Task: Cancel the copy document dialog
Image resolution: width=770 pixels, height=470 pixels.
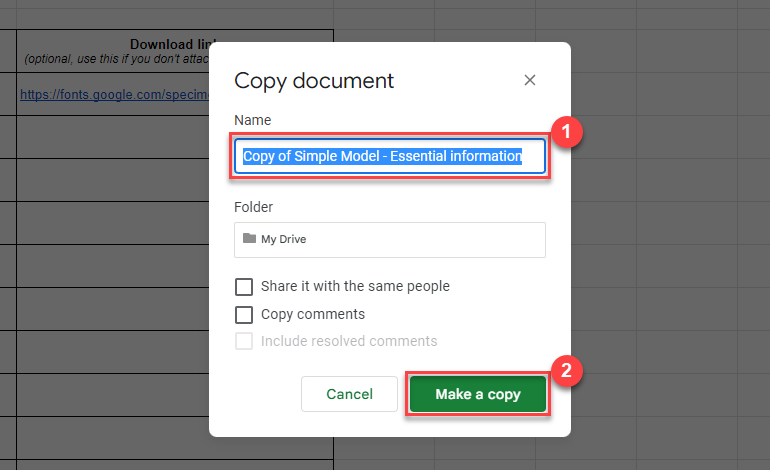Action: [x=349, y=394]
